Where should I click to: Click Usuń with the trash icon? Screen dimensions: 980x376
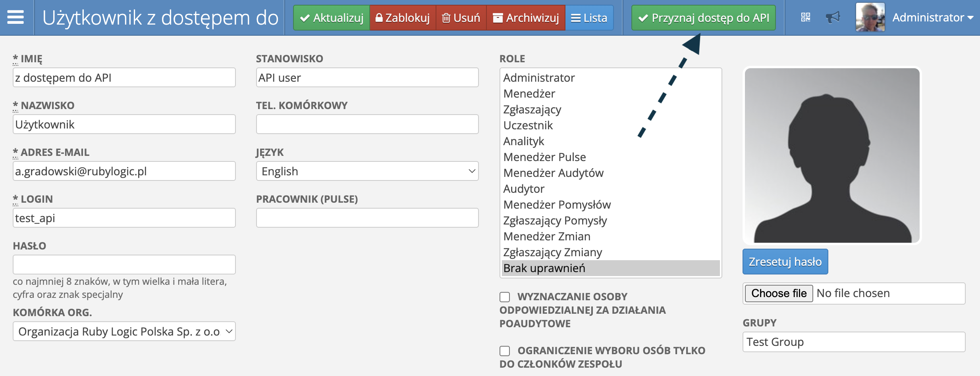click(x=461, y=18)
